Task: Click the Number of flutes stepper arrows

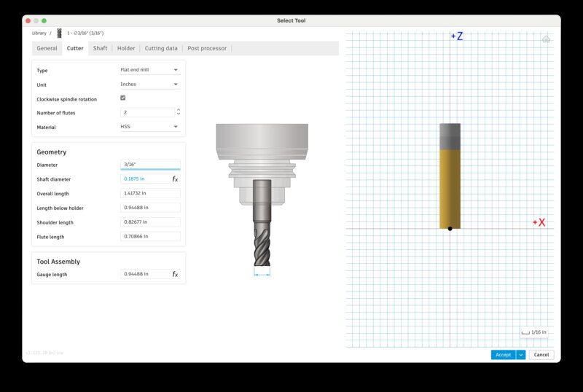Action: coord(178,112)
